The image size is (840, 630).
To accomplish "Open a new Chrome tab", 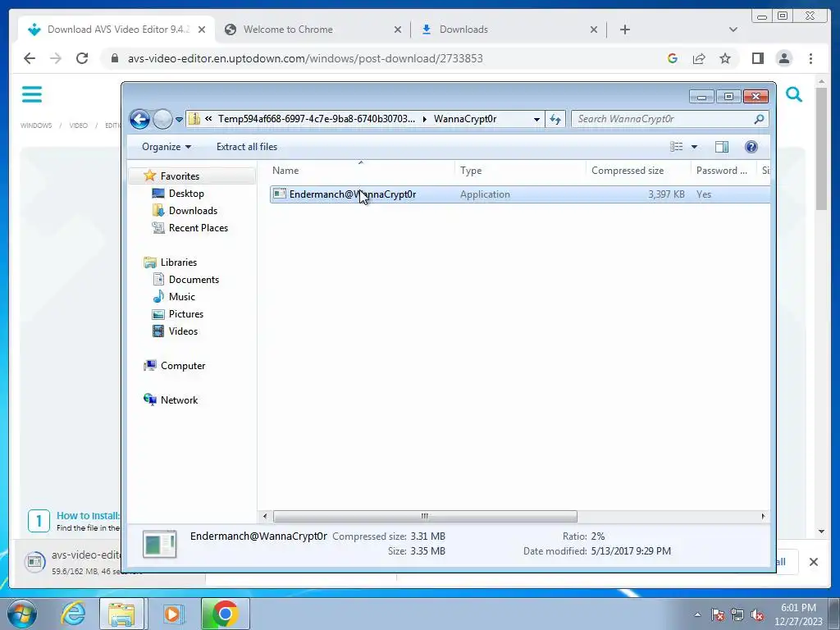I will coord(624,30).
